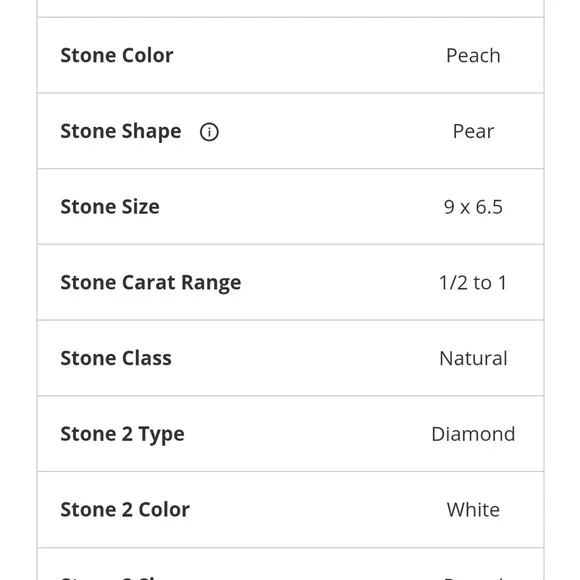The width and height of the screenshot is (580, 580).
Task: Click the Stone Carat Range label
Action: 151,283
